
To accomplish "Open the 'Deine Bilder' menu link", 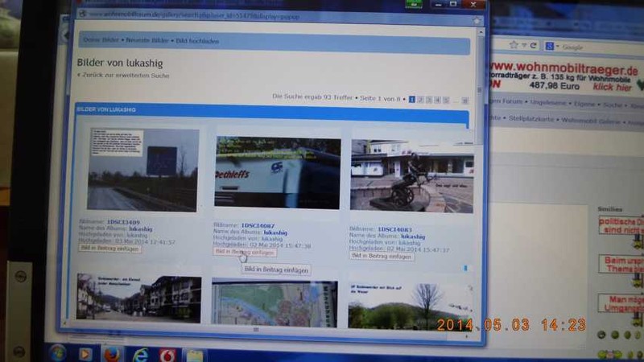I will 101,40.
